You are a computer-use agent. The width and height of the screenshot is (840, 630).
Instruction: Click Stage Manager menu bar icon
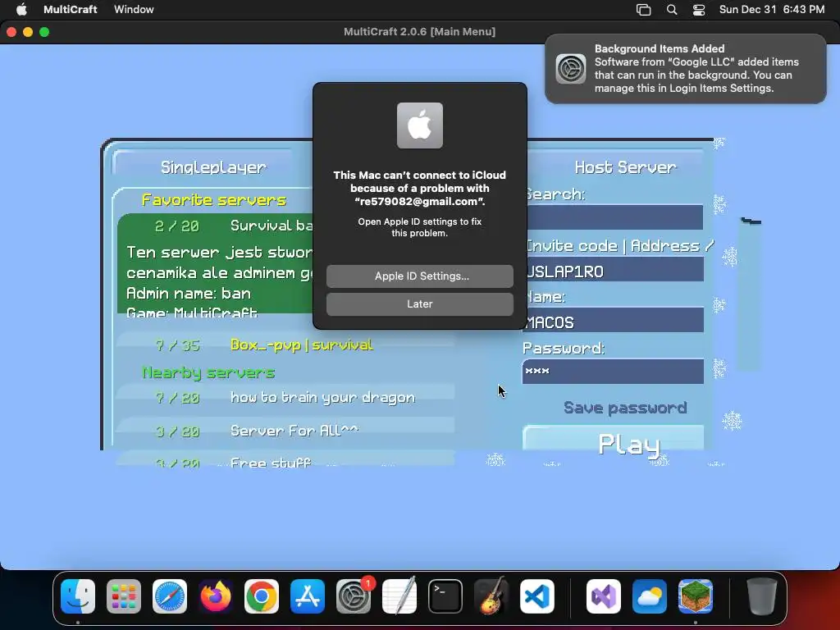coord(643,10)
